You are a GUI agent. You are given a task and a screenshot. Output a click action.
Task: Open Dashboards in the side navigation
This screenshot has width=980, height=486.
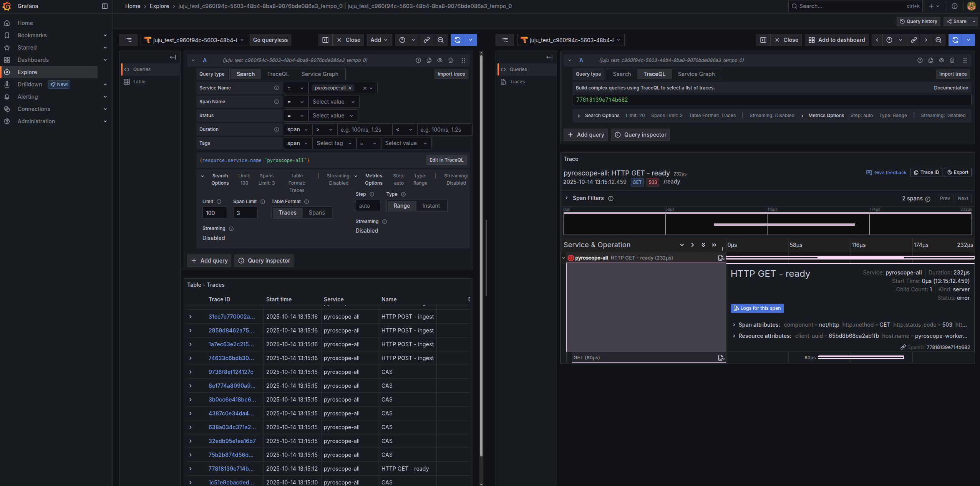tap(33, 60)
